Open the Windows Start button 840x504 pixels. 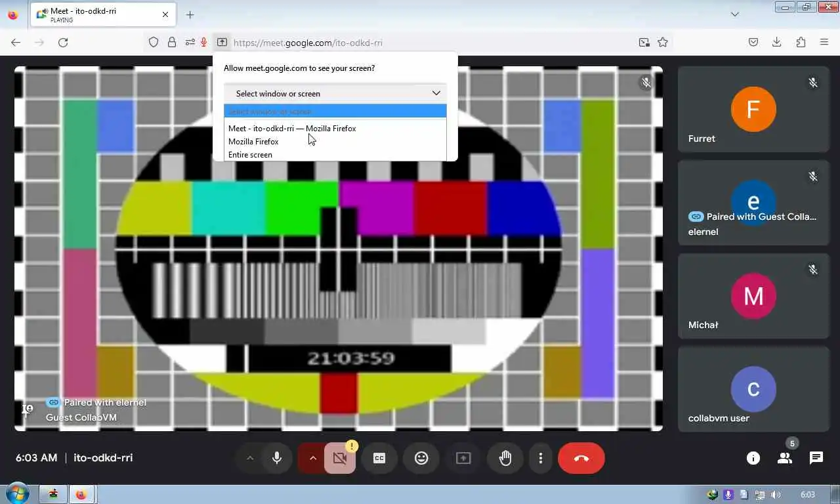coord(17,494)
